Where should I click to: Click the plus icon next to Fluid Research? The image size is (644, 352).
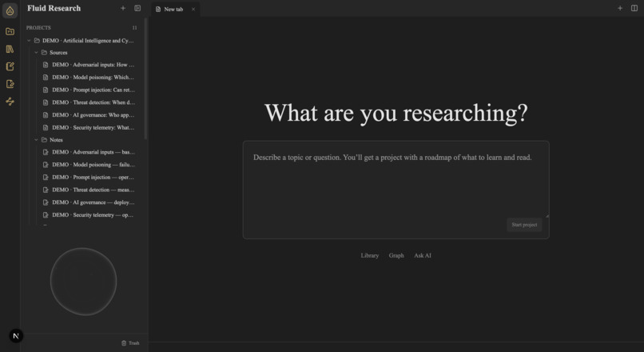click(x=123, y=8)
